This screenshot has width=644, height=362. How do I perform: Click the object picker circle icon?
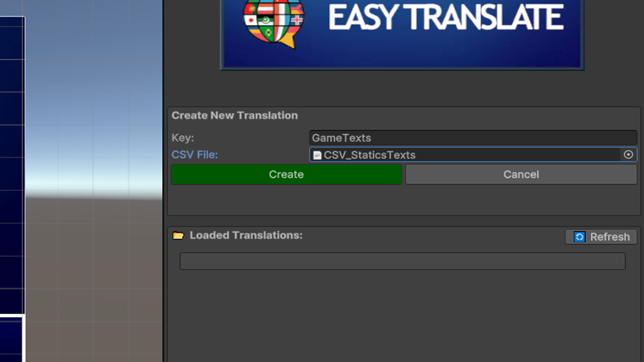[x=628, y=155]
